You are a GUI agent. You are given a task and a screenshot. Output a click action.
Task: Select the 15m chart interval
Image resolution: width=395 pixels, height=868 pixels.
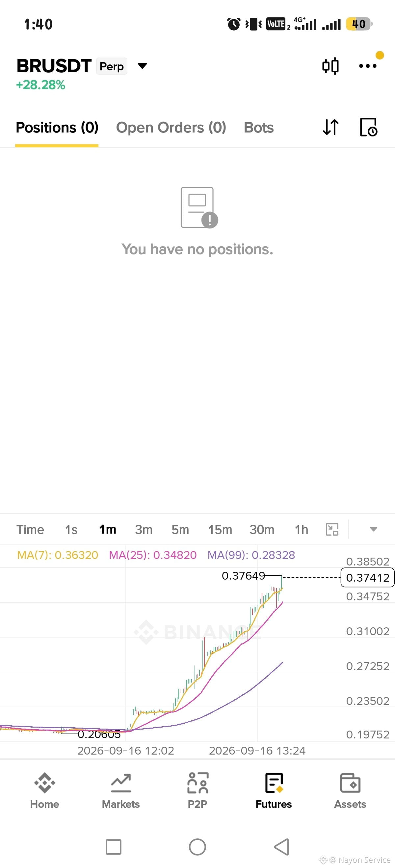click(x=220, y=529)
